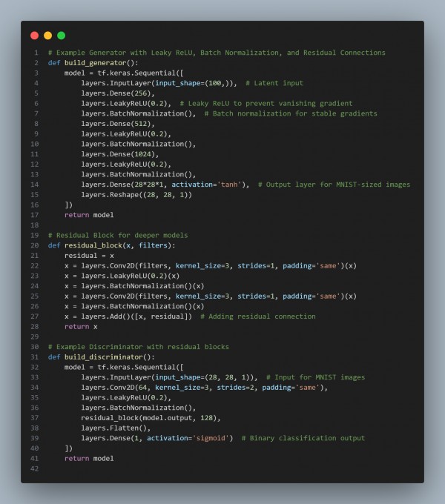Click 'input_shape=(100,)' on line 4

click(194, 83)
